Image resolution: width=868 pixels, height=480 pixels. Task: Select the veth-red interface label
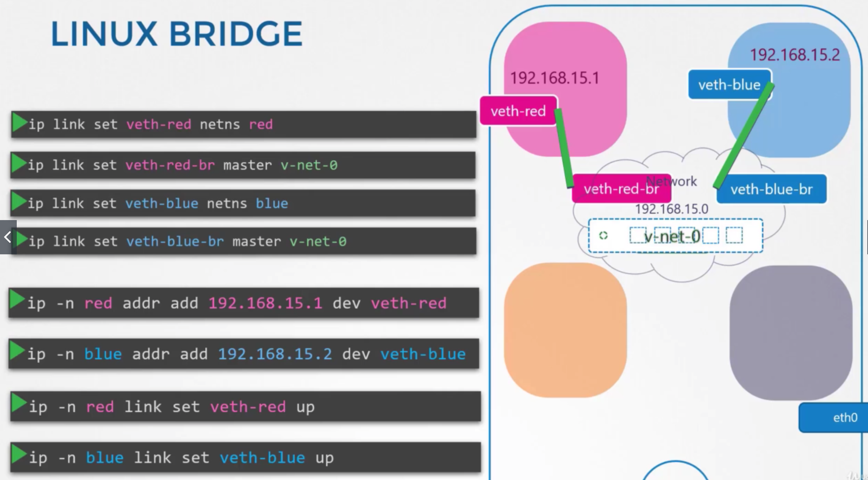coord(518,111)
